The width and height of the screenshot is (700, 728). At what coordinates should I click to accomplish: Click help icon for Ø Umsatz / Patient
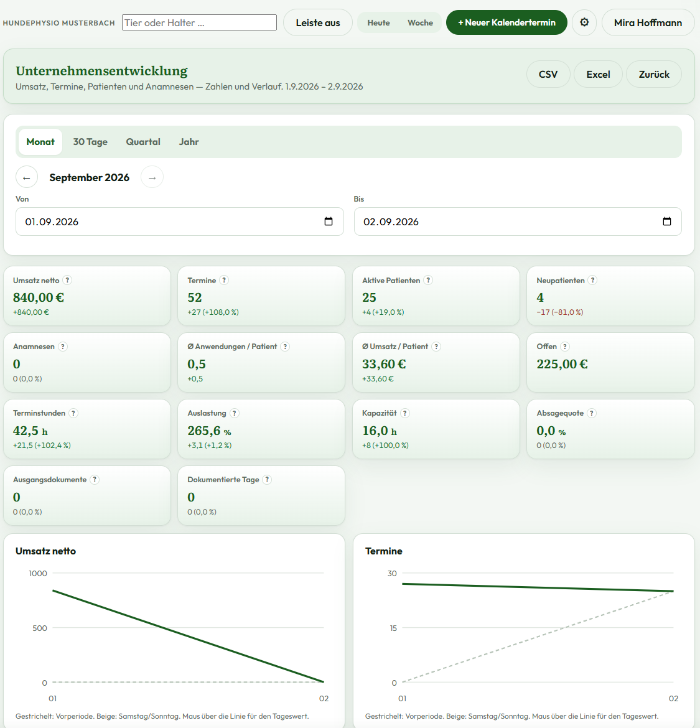tap(436, 347)
